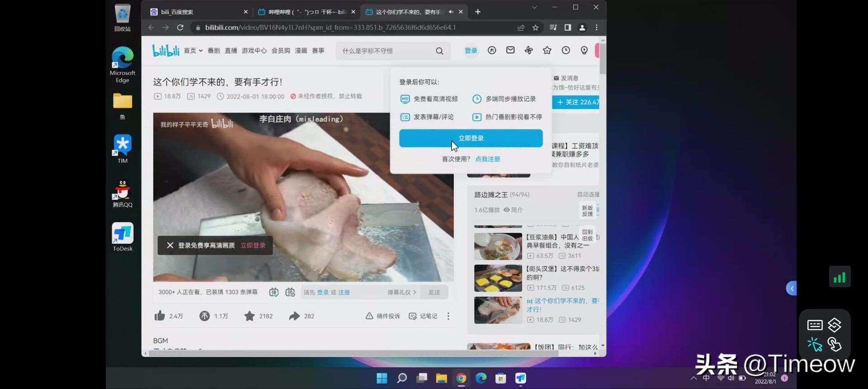Open the 首页 dropdown menu
Viewport: 868px width, 389px height.
tap(193, 51)
